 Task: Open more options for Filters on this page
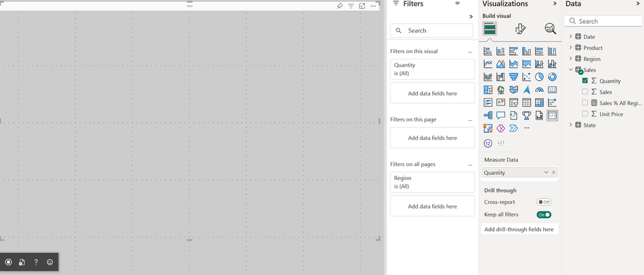[470, 120]
